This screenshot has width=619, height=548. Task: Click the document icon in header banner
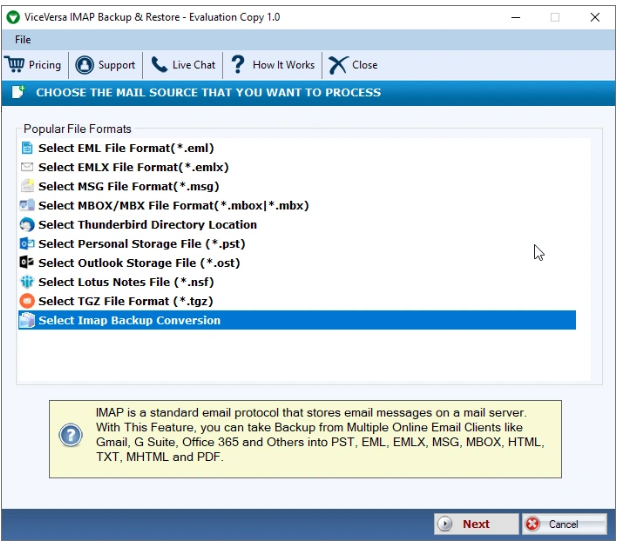(18, 92)
